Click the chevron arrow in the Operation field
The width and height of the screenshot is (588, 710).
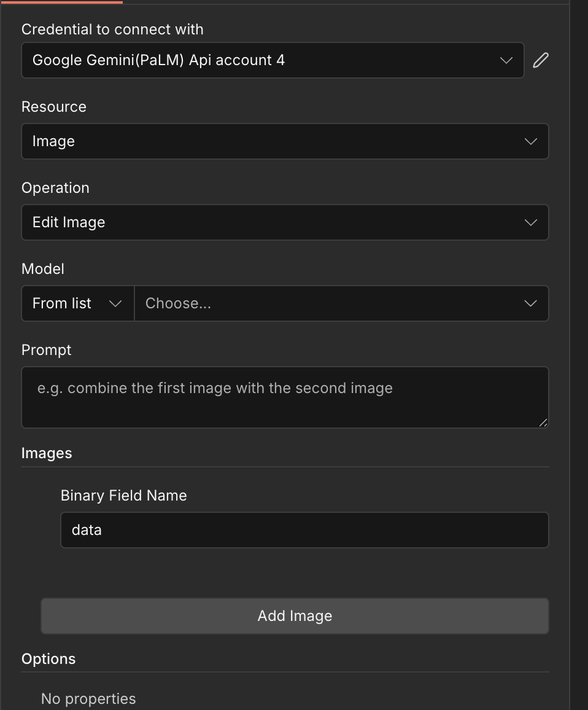coord(531,222)
